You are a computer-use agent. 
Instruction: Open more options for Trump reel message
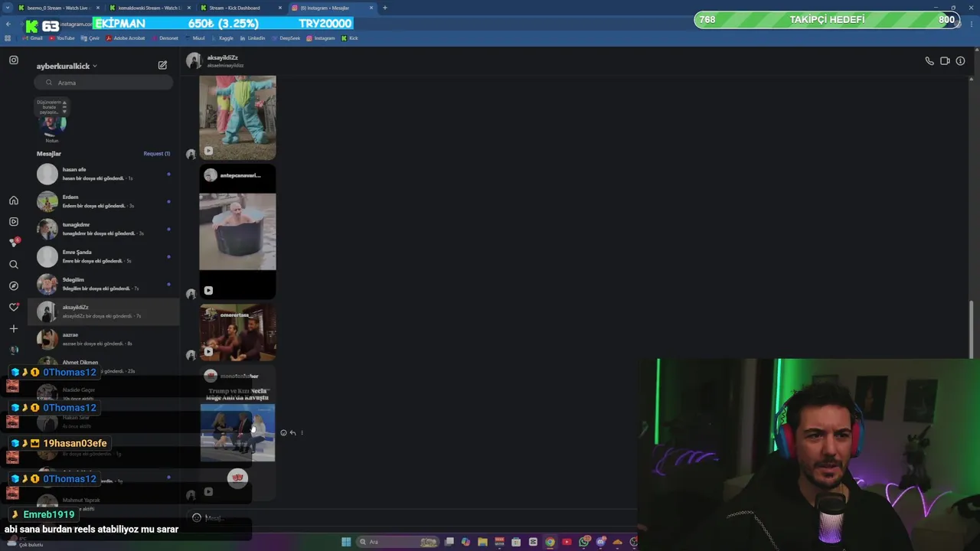(x=302, y=433)
